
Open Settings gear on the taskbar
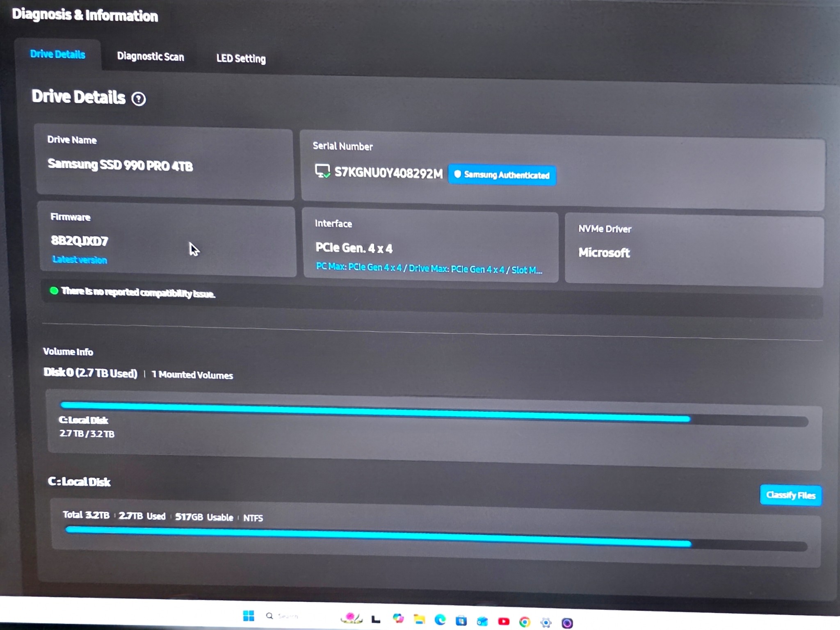546,623
